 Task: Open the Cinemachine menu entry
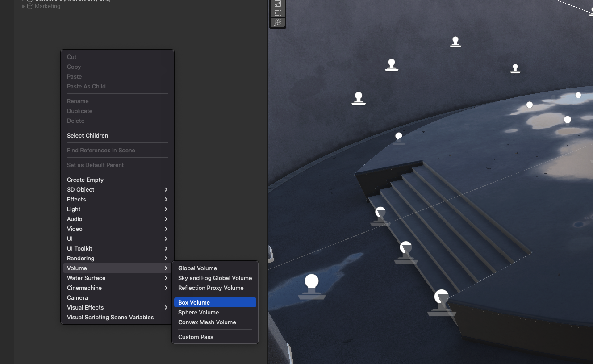(x=117, y=288)
